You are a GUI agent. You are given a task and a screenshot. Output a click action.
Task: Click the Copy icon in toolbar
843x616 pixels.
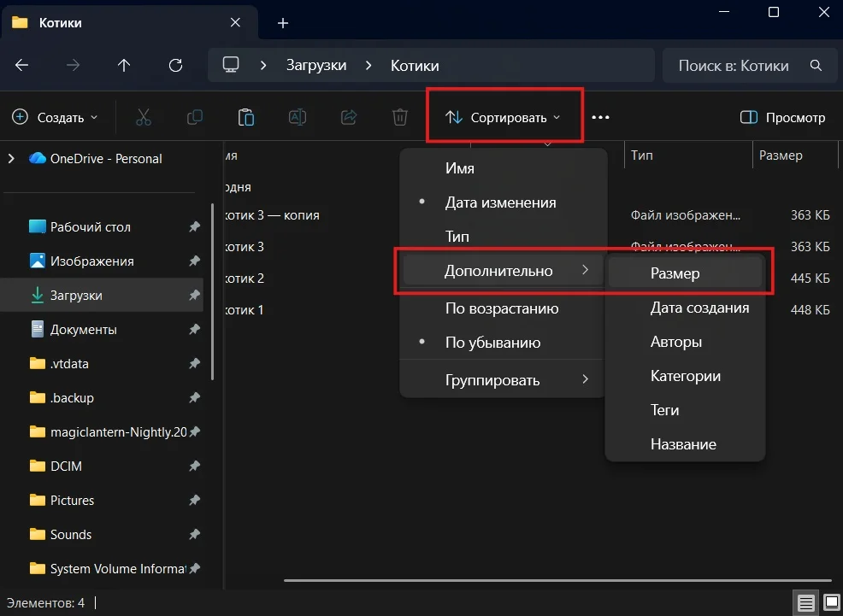[195, 117]
